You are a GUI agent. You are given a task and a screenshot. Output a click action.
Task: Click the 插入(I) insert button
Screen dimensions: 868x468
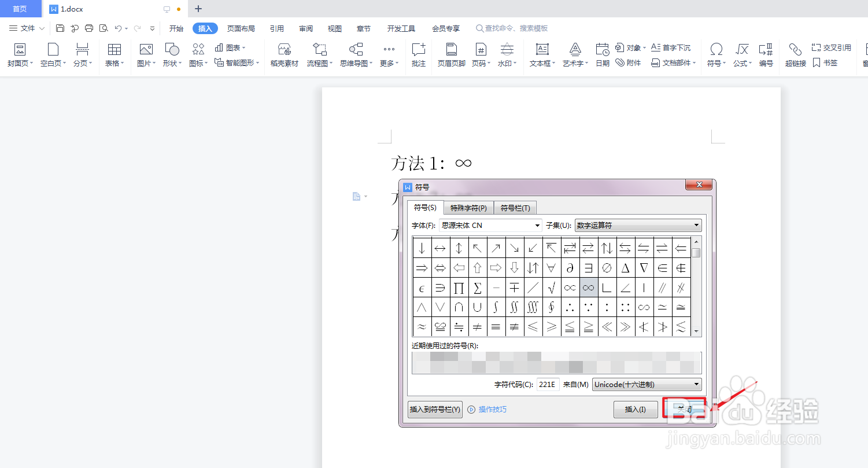636,409
